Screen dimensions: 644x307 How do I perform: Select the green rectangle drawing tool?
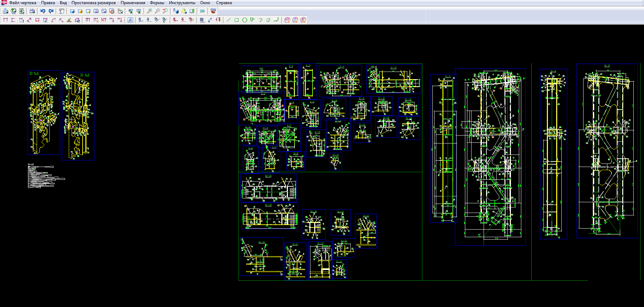[x=236, y=20]
